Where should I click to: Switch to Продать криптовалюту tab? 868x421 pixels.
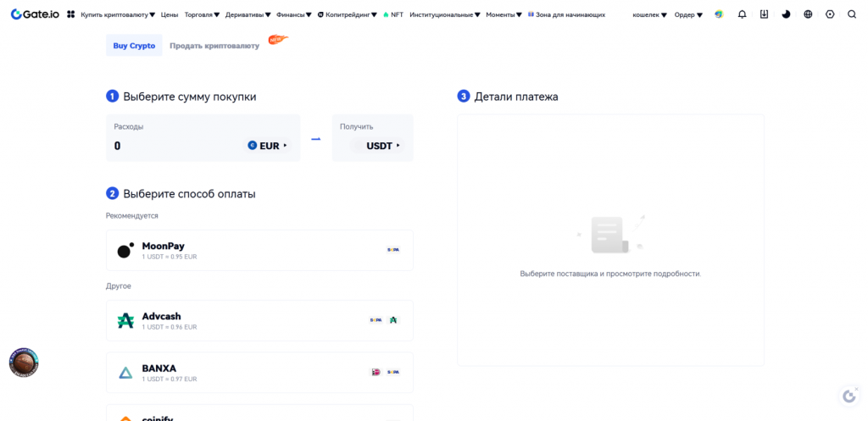(214, 46)
